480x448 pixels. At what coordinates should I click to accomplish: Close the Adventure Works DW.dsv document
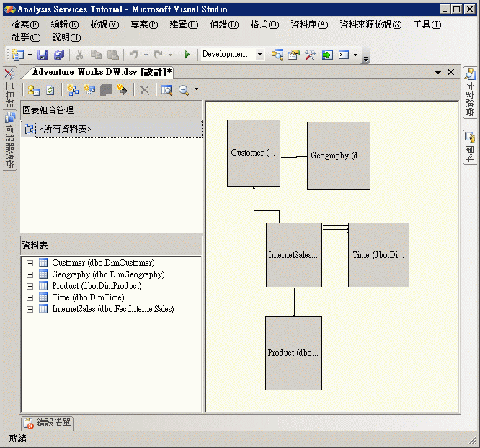(x=450, y=72)
